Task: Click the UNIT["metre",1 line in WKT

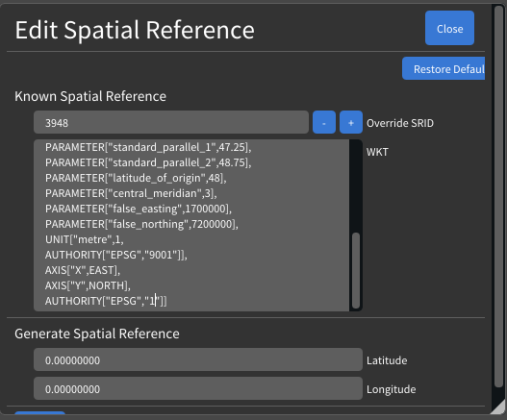Action: pyautogui.click(x=85, y=239)
